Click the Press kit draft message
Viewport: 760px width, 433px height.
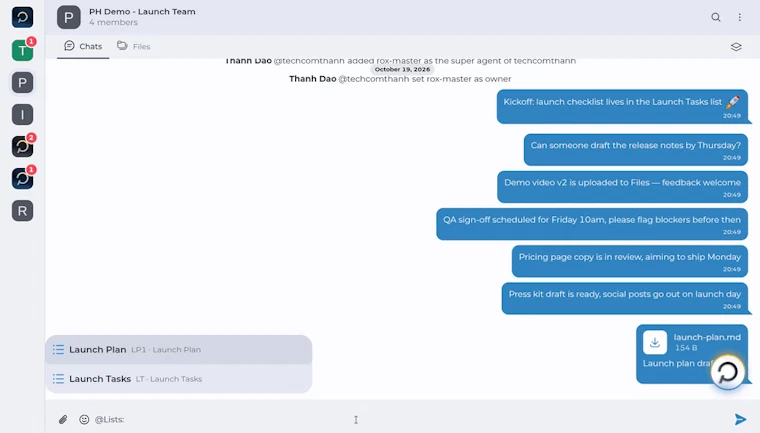pos(625,299)
